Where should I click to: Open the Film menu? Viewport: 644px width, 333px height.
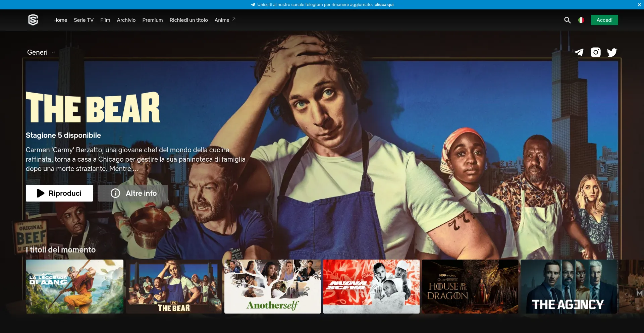point(105,20)
